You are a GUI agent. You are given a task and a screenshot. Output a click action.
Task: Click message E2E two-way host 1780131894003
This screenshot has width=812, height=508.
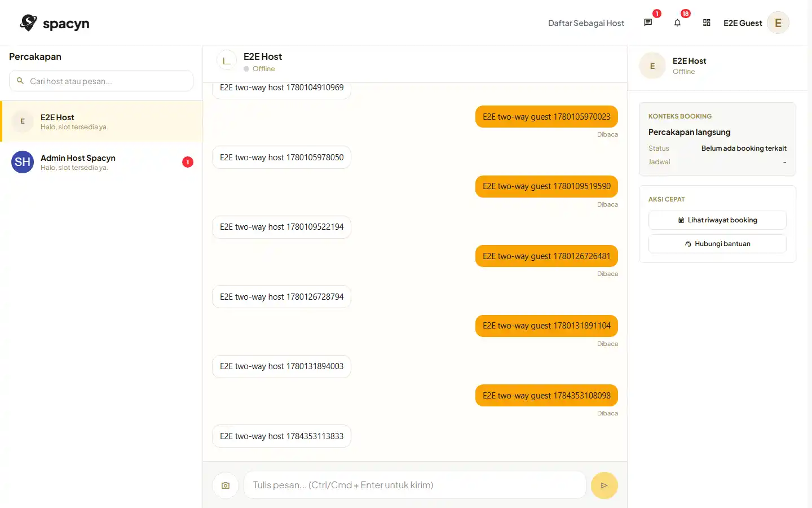coord(281,366)
